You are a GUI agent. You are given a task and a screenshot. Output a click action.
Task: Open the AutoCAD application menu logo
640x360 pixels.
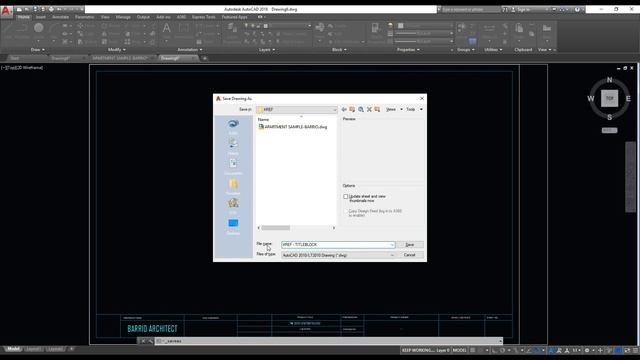[6, 11]
